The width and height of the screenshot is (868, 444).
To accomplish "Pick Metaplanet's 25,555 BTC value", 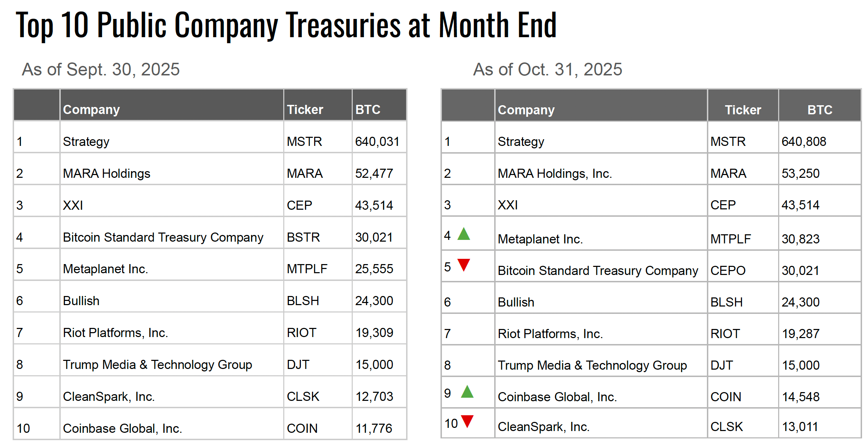I will (374, 269).
